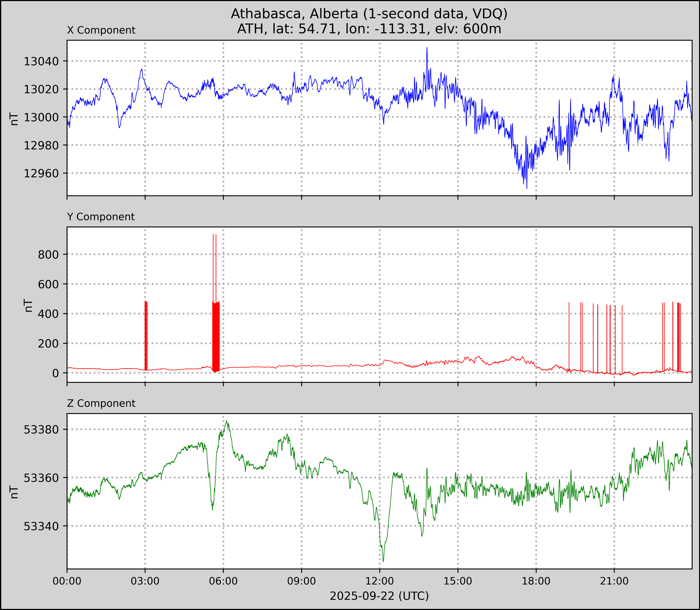This screenshot has width=700, height=610.
Task: Click the 06:00 time axis label
Action: point(223,581)
